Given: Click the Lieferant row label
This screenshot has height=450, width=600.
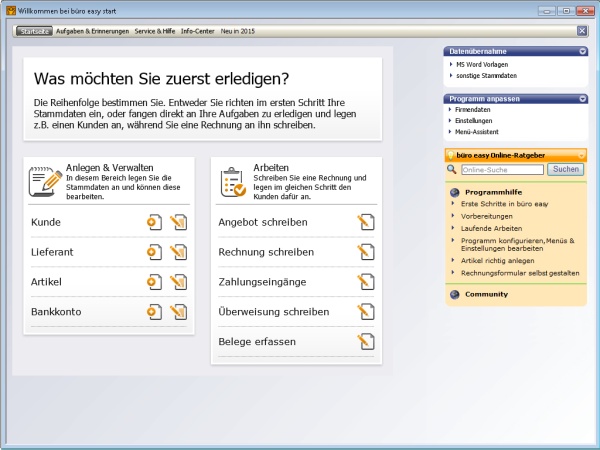Looking at the screenshot, I should (x=52, y=252).
